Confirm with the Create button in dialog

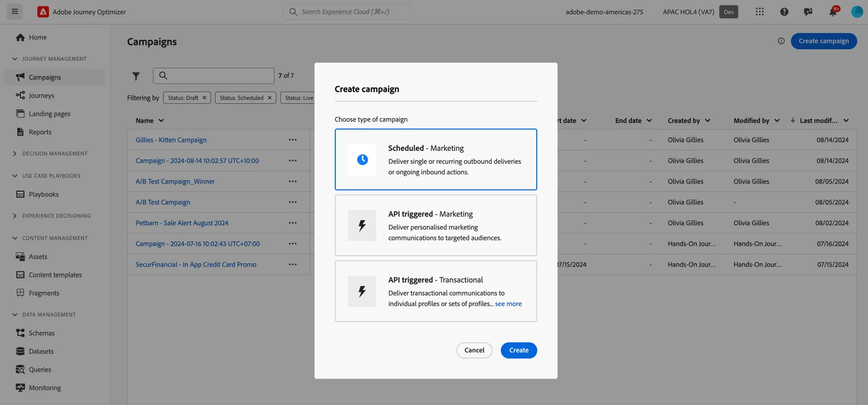tap(519, 350)
